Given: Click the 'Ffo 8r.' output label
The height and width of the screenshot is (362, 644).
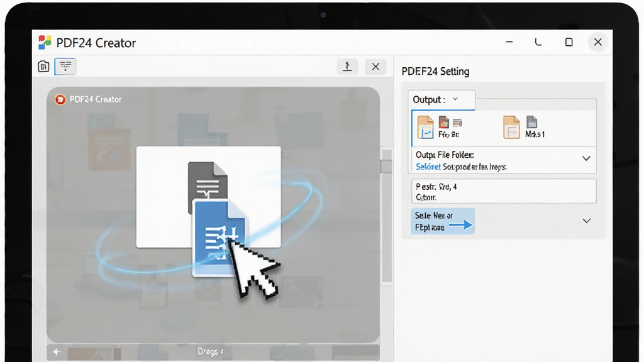Looking at the screenshot, I should pyautogui.click(x=448, y=134).
